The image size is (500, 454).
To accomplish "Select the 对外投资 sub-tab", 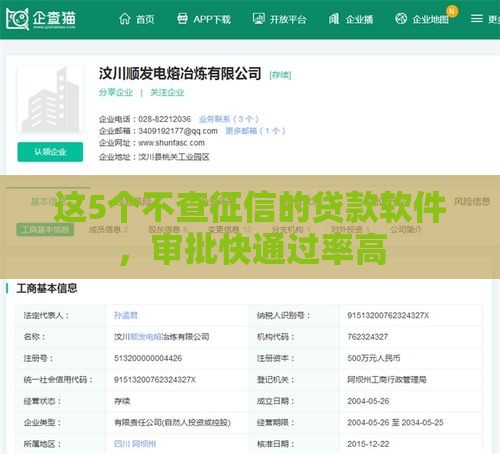I will 350,229.
